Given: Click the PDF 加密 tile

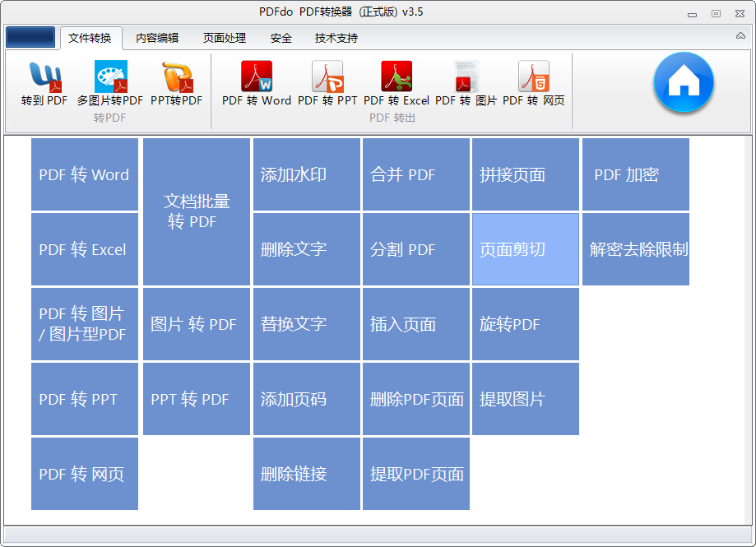Looking at the screenshot, I should [635, 174].
